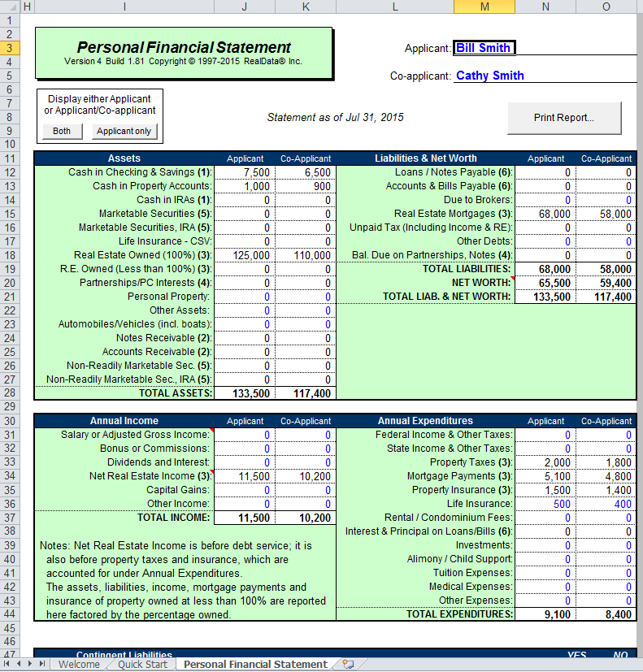This screenshot has height=672, width=643.
Task: Select column M header
Action: point(484,7)
